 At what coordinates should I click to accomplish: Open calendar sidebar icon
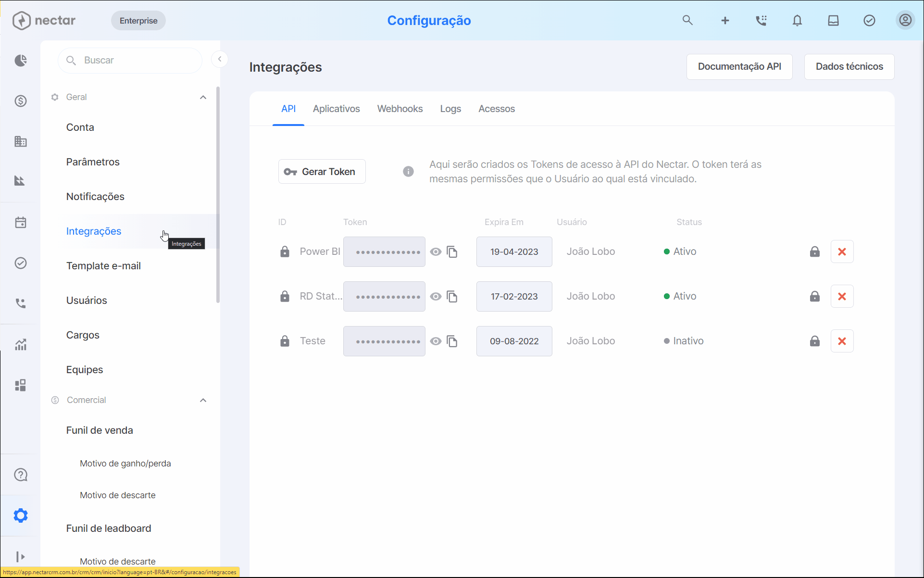pos(21,222)
